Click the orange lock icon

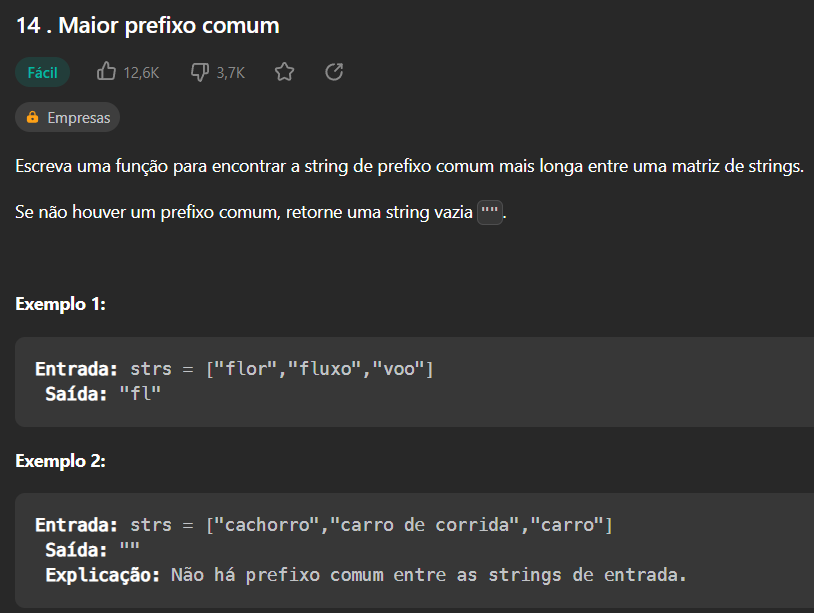coord(33,118)
